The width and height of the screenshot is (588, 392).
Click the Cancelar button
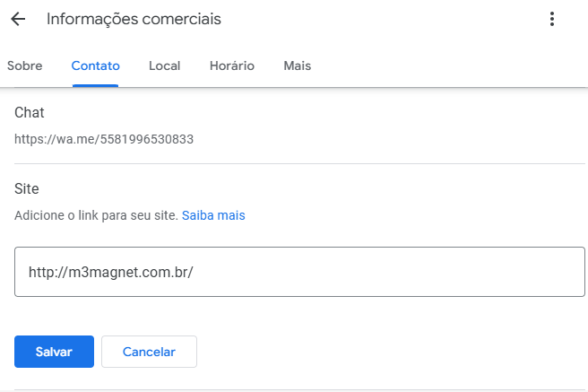pos(149,352)
